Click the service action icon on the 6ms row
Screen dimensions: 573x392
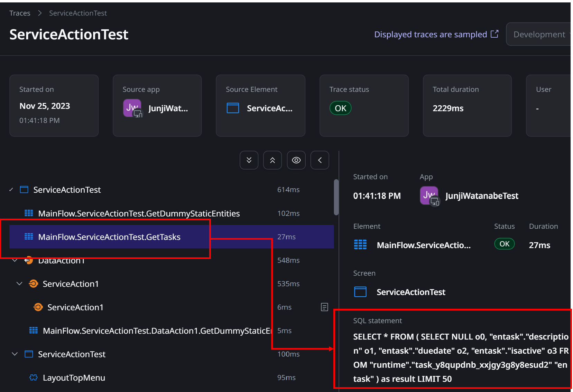coord(38,307)
